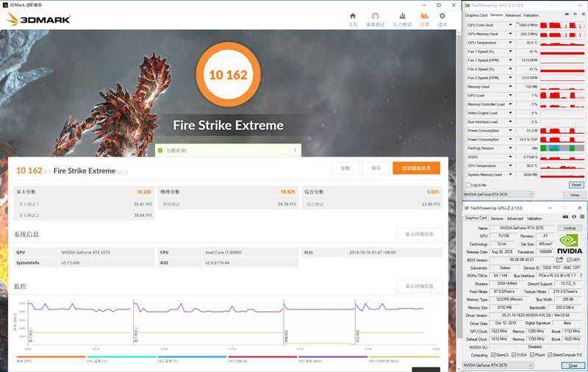
Task: Enable the Log to file checkbox
Action: coord(470,185)
